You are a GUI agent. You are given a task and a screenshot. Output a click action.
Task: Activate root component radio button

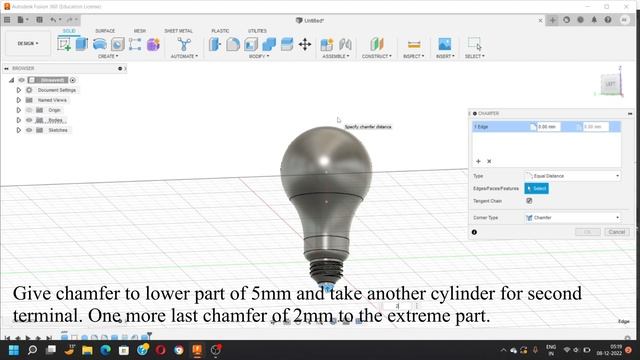pos(73,80)
